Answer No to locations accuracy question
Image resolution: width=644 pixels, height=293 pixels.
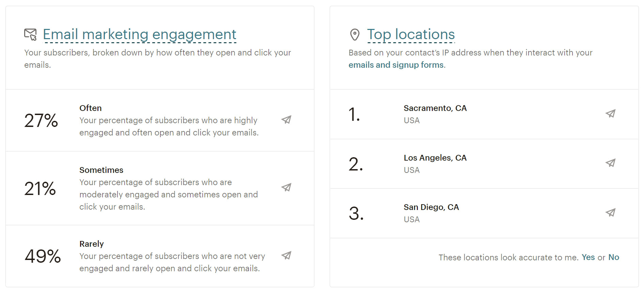(614, 257)
